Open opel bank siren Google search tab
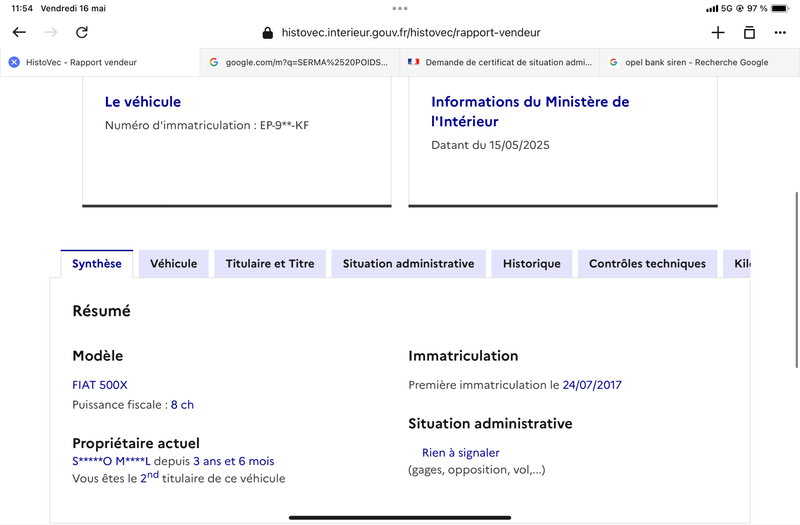Screen dimensions: 800x525 coord(699,62)
